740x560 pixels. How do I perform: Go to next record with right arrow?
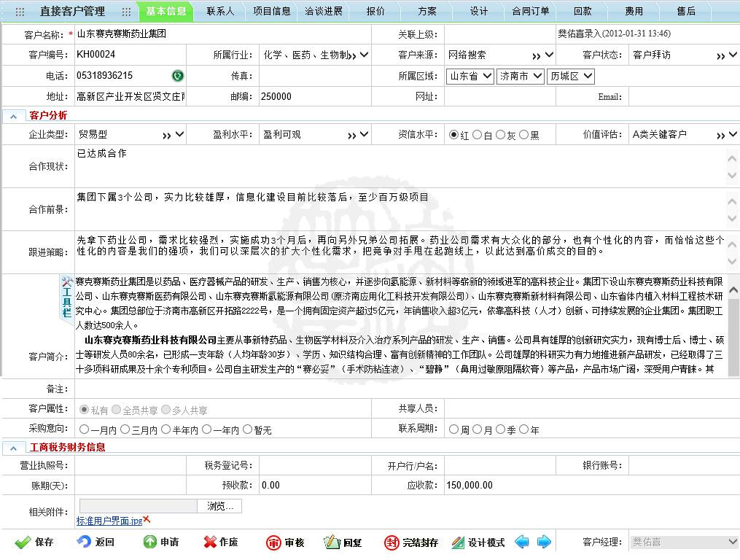[x=544, y=542]
